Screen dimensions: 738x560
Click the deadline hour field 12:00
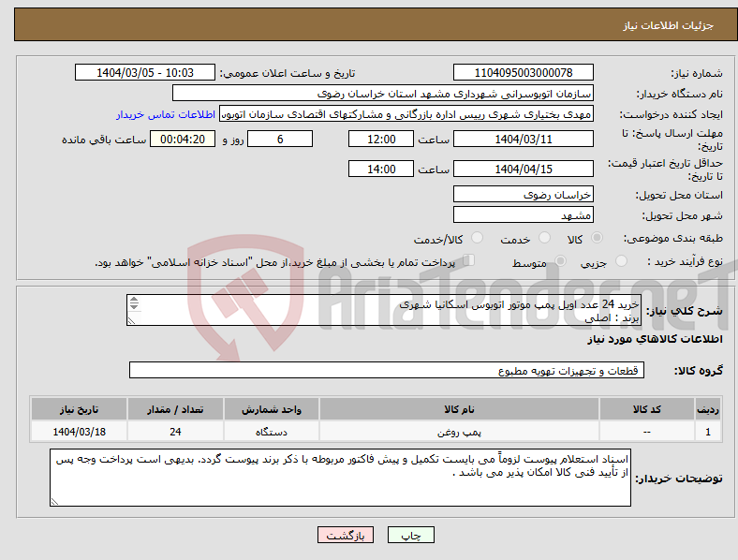[x=381, y=140]
